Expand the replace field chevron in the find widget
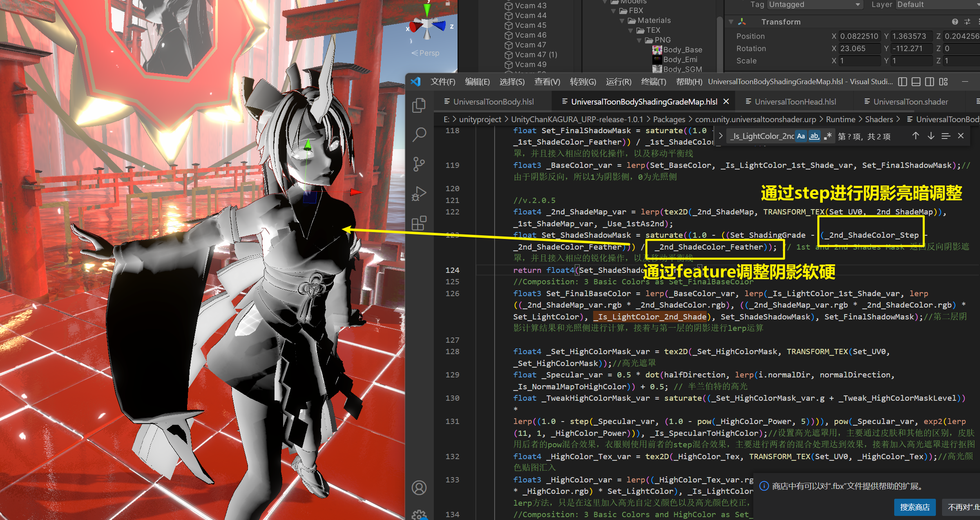The image size is (980, 520). [721, 136]
